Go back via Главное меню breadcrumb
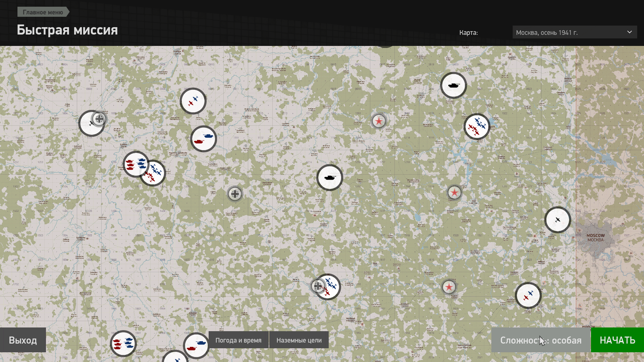The height and width of the screenshot is (362, 644). 43,12
